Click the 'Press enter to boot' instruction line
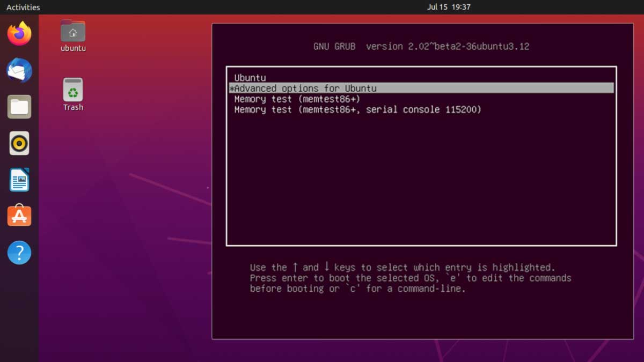644x362 pixels. [411, 278]
